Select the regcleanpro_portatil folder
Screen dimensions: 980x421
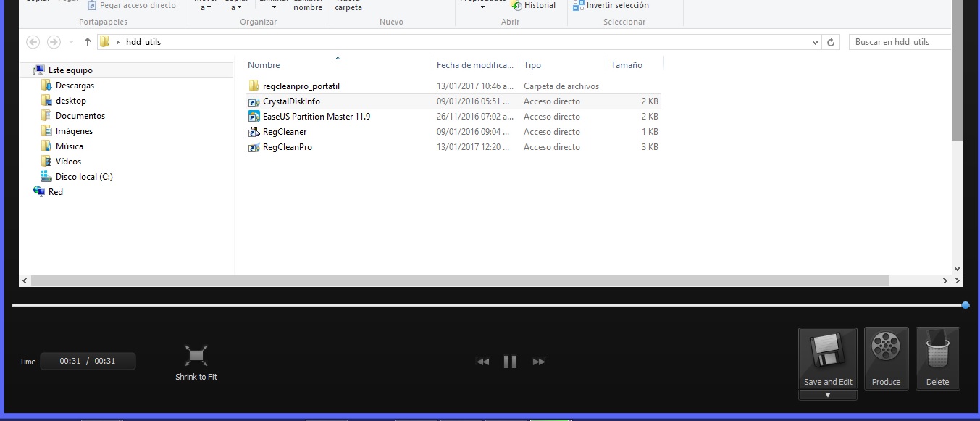pos(301,86)
